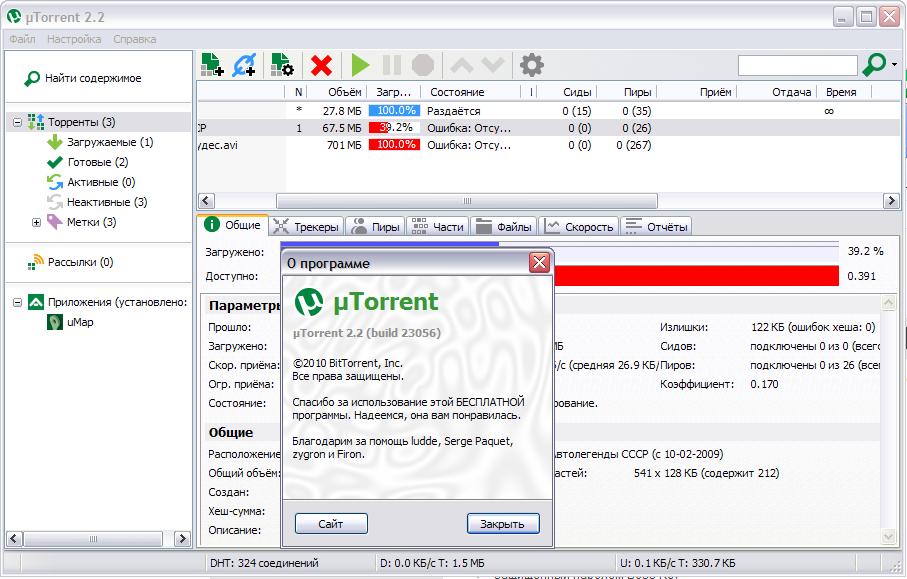Click Add Torrent from URL icon
This screenshot has height=579, width=907.
pyautogui.click(x=244, y=66)
